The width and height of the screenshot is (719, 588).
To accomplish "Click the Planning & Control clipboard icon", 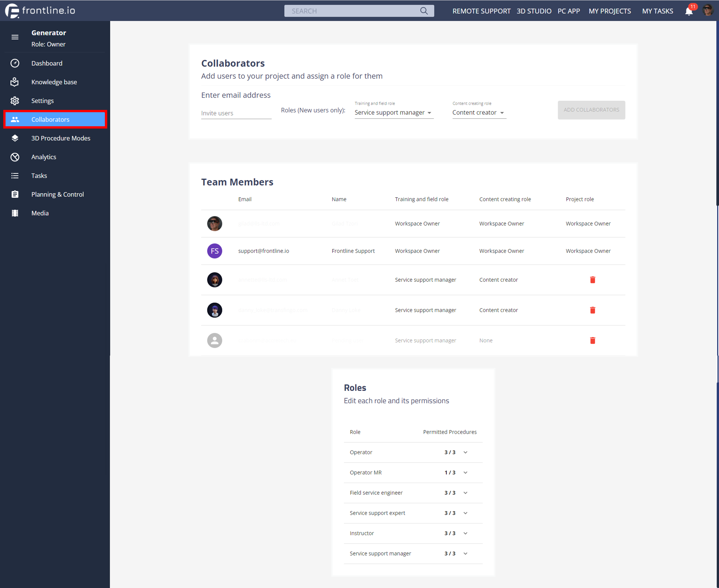I will (x=15, y=194).
